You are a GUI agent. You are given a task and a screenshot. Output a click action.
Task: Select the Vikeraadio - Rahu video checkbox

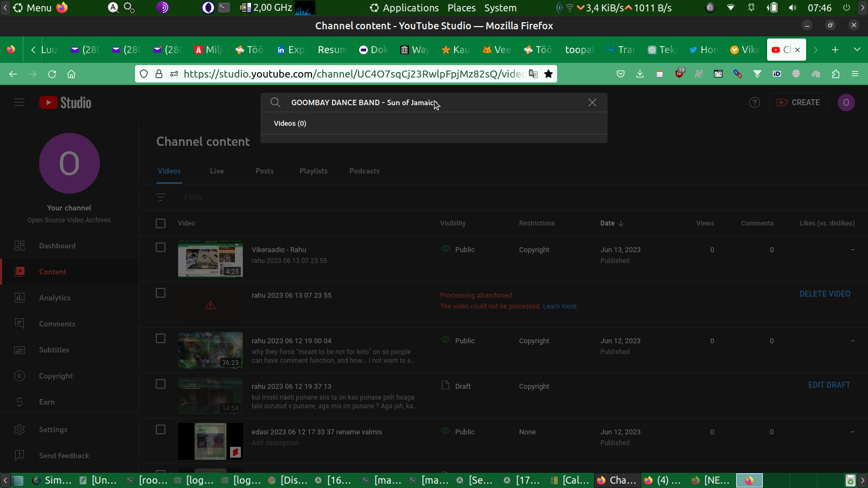pos(161,247)
